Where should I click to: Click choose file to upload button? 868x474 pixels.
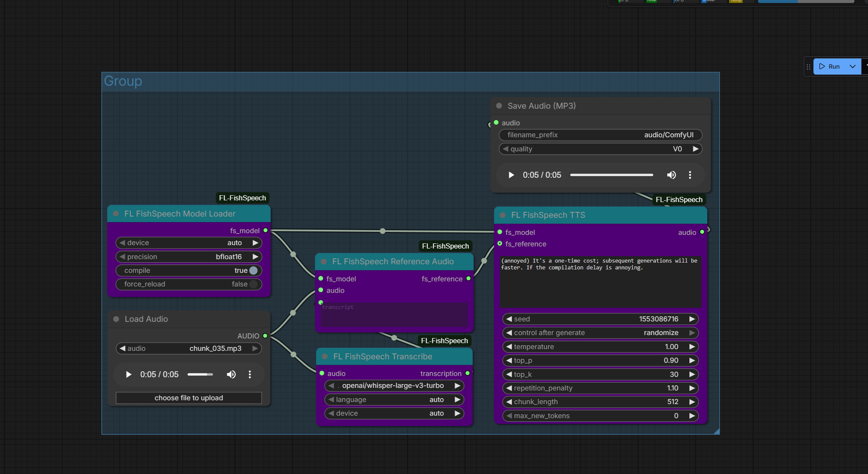pos(189,398)
